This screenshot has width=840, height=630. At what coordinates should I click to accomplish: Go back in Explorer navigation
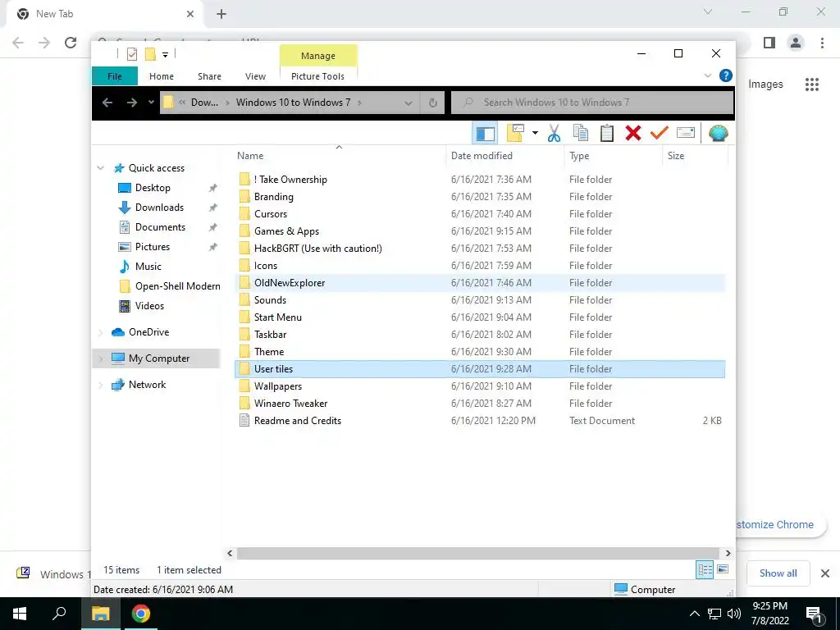tap(107, 103)
